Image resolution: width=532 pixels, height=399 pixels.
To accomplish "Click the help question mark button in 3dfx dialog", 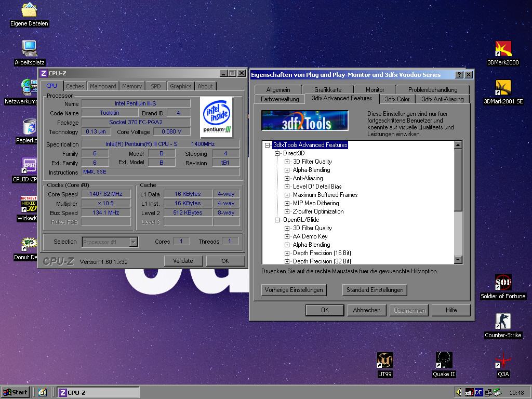I will [x=459, y=75].
